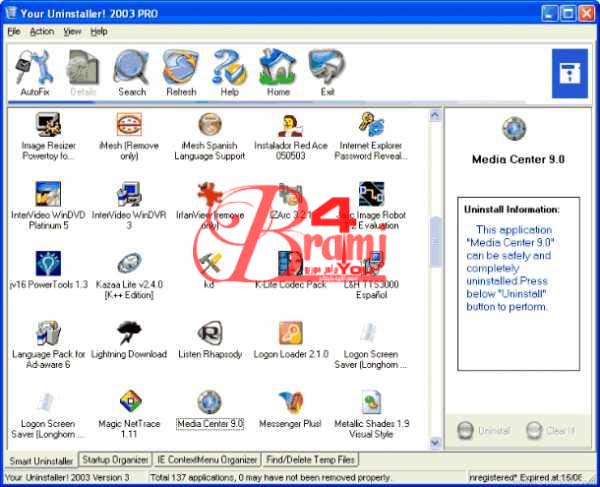Open the Search tool

point(132,72)
